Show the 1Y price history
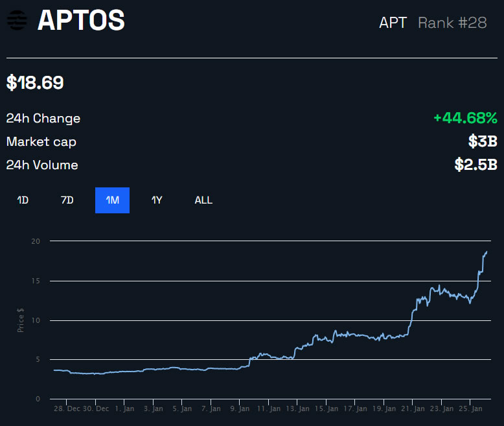The height and width of the screenshot is (426, 504). click(x=157, y=200)
